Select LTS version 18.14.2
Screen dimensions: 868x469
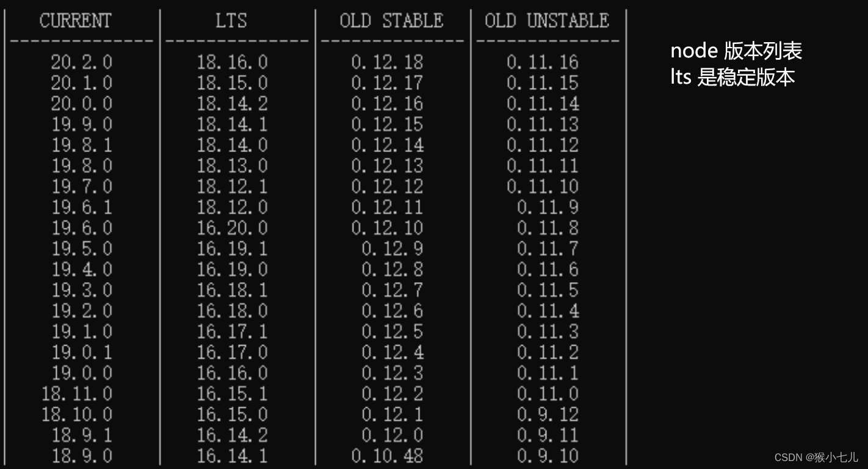(x=232, y=103)
